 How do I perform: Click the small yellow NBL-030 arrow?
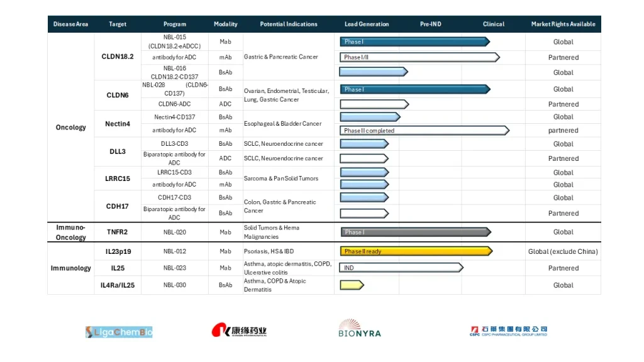352,285
